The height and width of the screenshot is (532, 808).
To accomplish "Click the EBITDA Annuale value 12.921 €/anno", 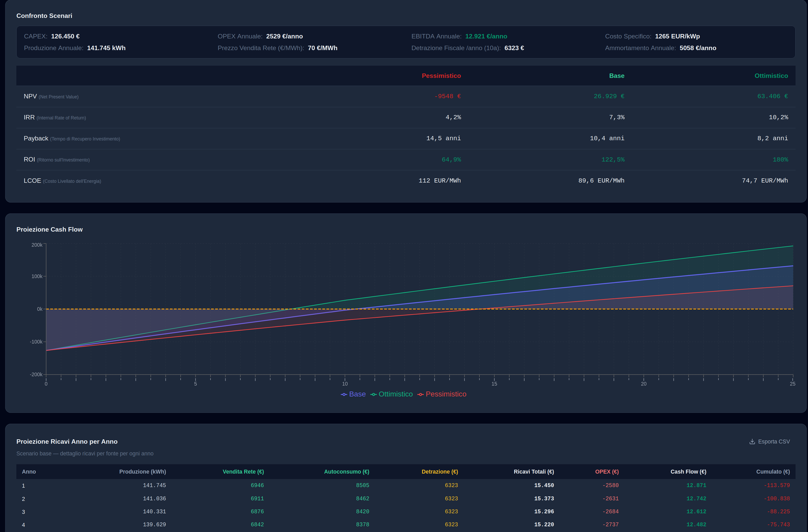I will coord(486,36).
